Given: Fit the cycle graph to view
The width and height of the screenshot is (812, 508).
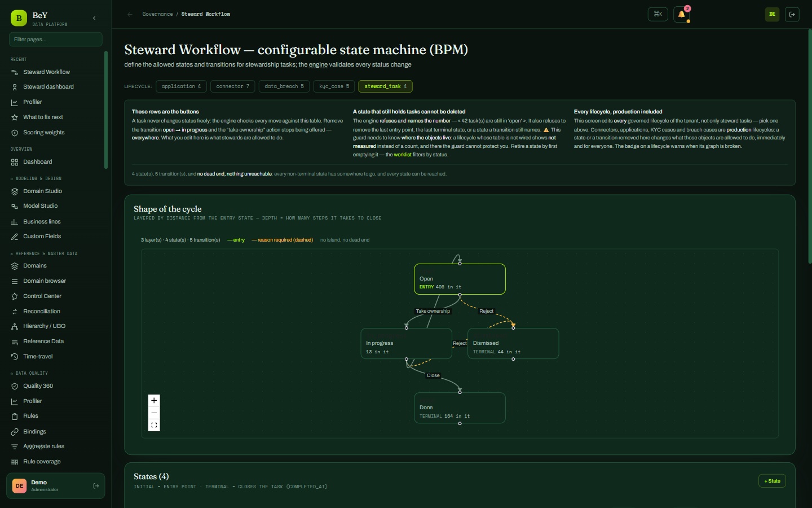Looking at the screenshot, I should [x=154, y=425].
